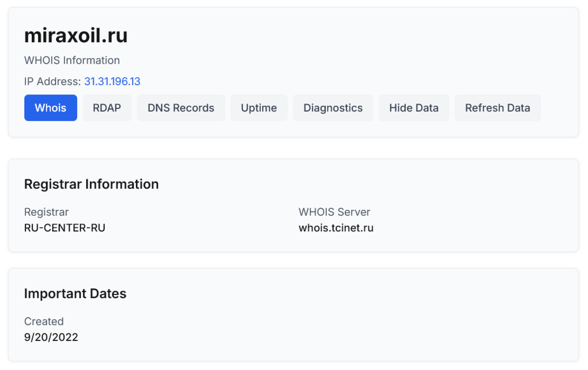The width and height of the screenshot is (588, 370).
Task: Click the miraxoil.ru domain heading
Action: [x=76, y=36]
